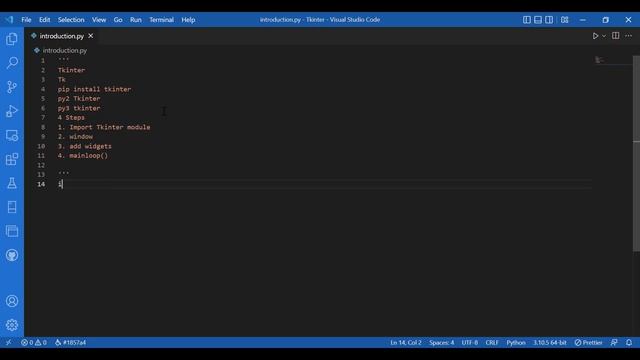Split the editor to the right
640x360 pixels.
[616, 36]
